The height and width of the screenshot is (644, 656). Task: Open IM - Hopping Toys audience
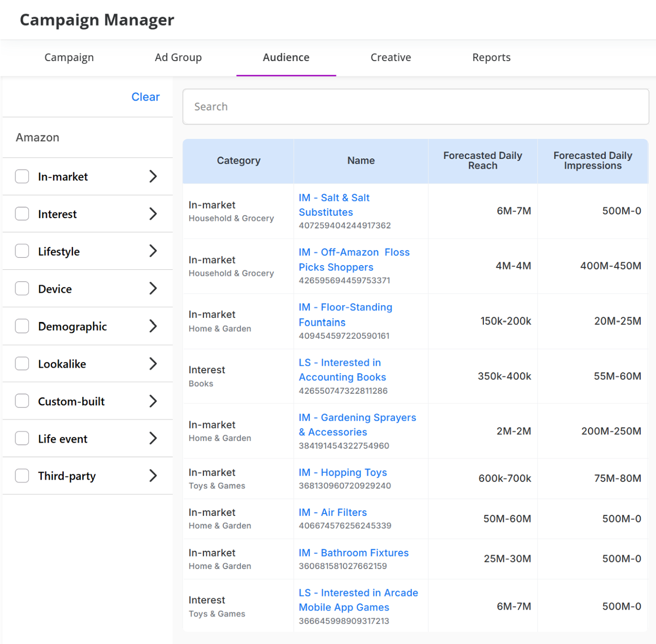click(342, 472)
